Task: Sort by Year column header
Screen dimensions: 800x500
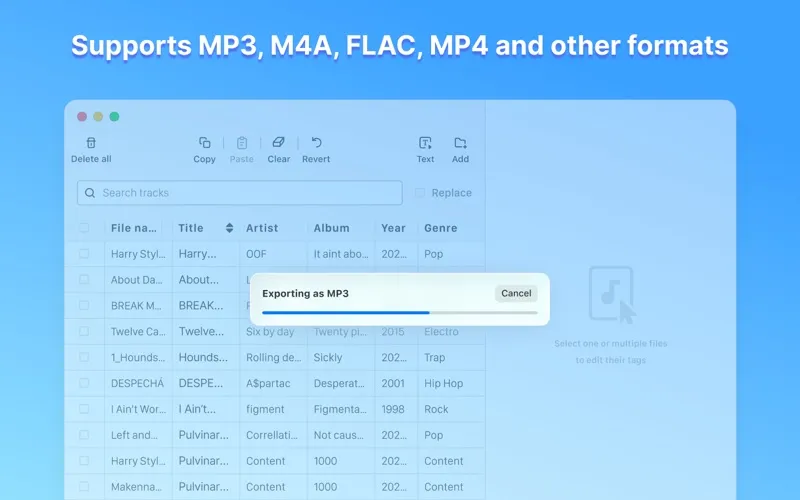Action: [393, 228]
